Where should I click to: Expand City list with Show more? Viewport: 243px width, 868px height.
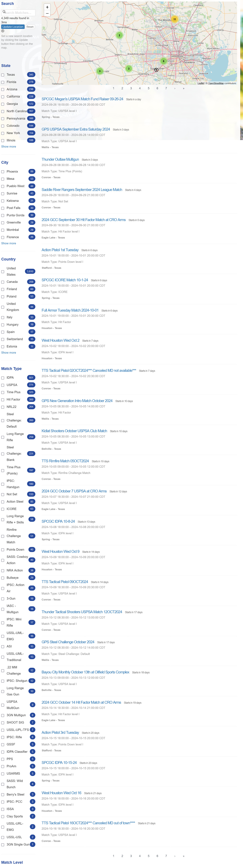[x=8, y=243]
